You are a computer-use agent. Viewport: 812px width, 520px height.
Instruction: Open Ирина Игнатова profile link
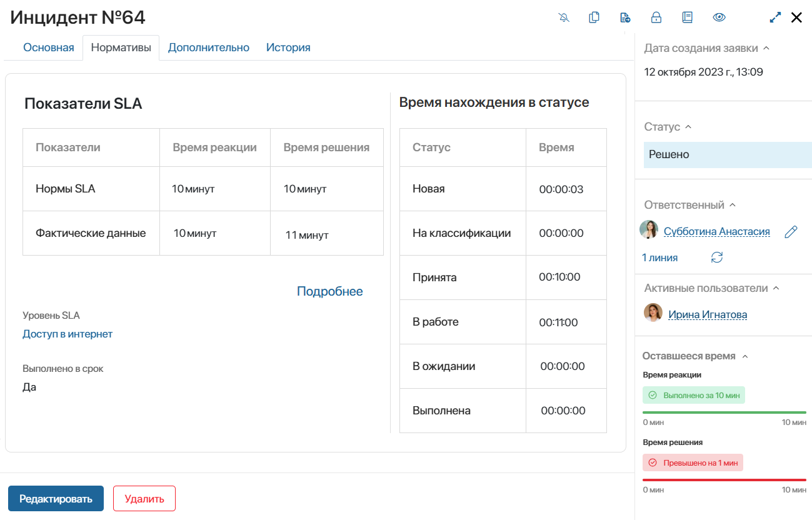click(708, 314)
